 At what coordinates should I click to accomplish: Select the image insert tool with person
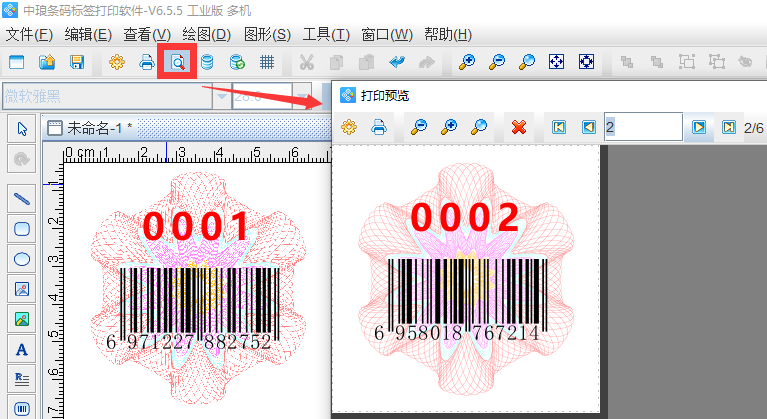[22, 289]
